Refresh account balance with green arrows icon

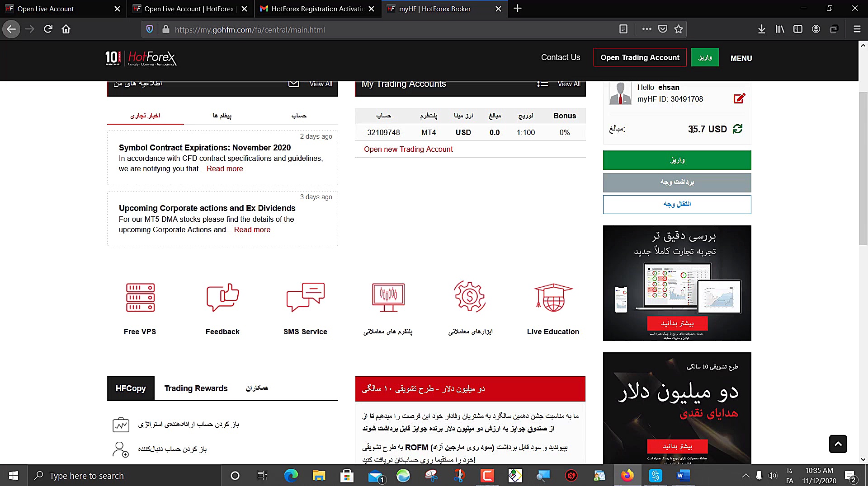pos(738,129)
